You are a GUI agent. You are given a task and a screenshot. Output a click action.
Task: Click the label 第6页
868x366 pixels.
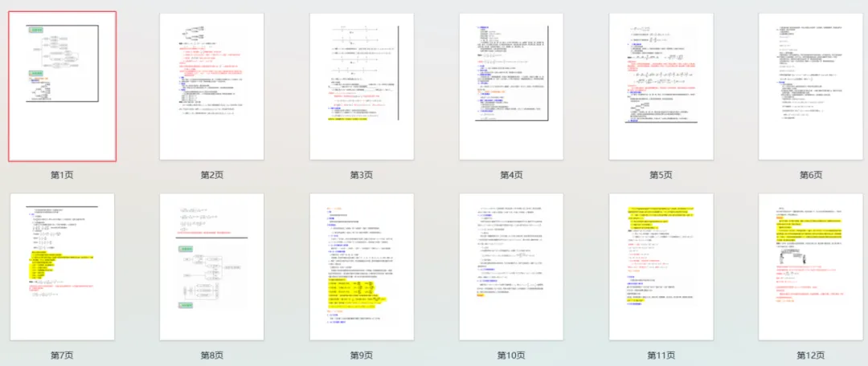coord(811,175)
